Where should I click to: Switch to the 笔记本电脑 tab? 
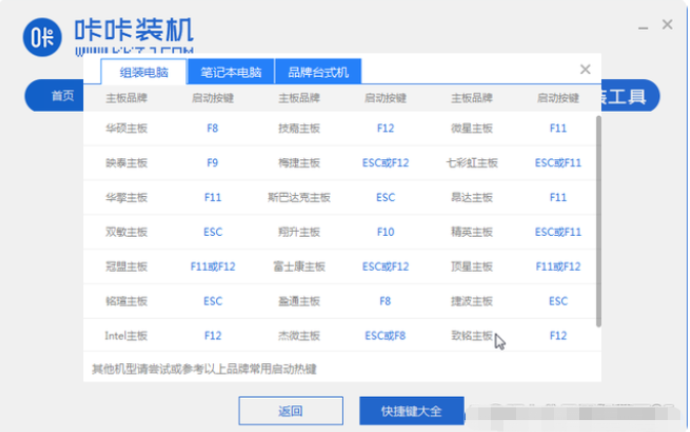point(230,72)
